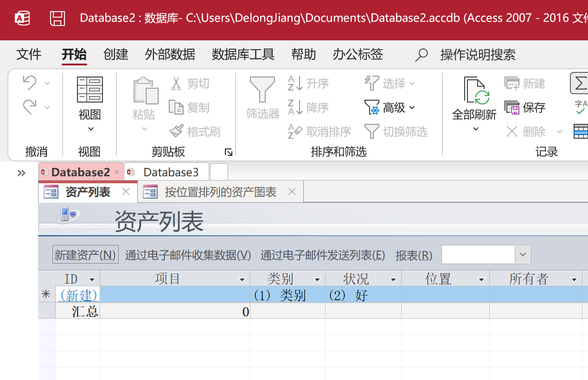Click the blank new tab button

(219, 172)
